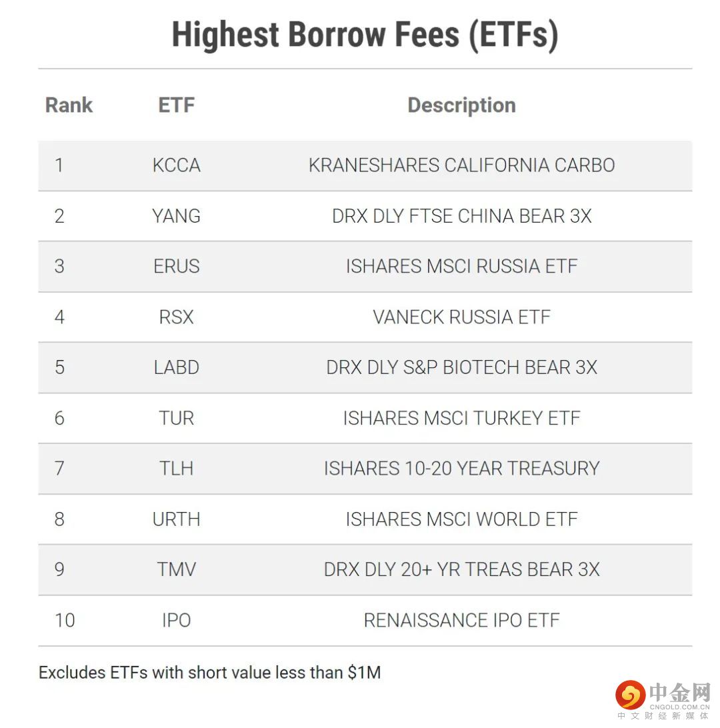Click the TMV ticker symbol
This screenshot has width=720, height=728.
[176, 569]
